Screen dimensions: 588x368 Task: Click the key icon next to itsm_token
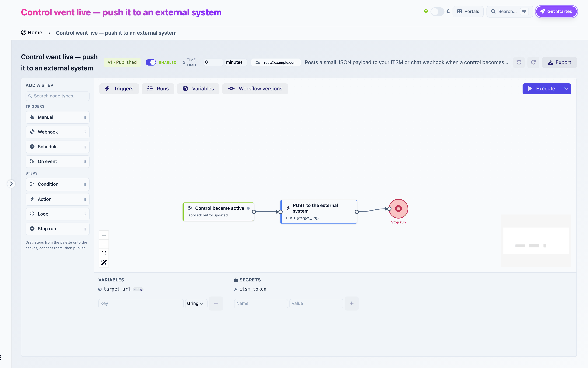pos(236,289)
